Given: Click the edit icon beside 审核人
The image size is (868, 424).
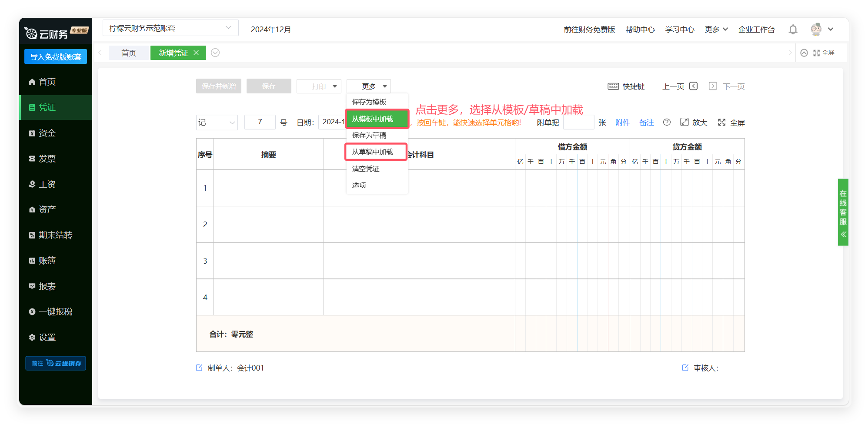Looking at the screenshot, I should pyautogui.click(x=685, y=368).
